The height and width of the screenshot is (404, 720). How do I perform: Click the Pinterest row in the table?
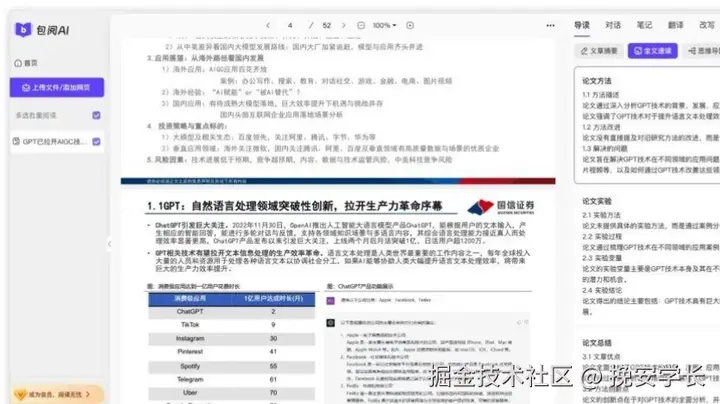231,352
